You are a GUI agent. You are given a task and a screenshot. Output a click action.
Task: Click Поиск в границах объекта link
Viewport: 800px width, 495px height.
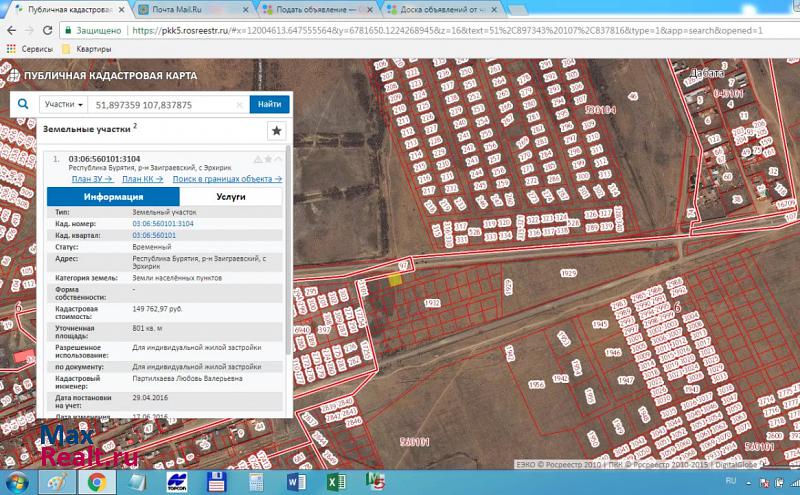[227, 179]
